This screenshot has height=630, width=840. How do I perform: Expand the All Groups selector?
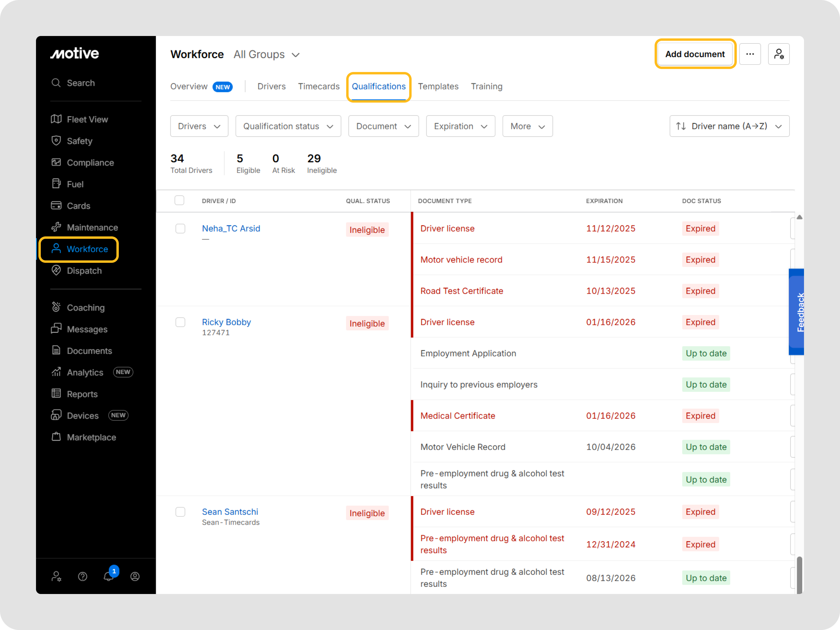point(266,55)
